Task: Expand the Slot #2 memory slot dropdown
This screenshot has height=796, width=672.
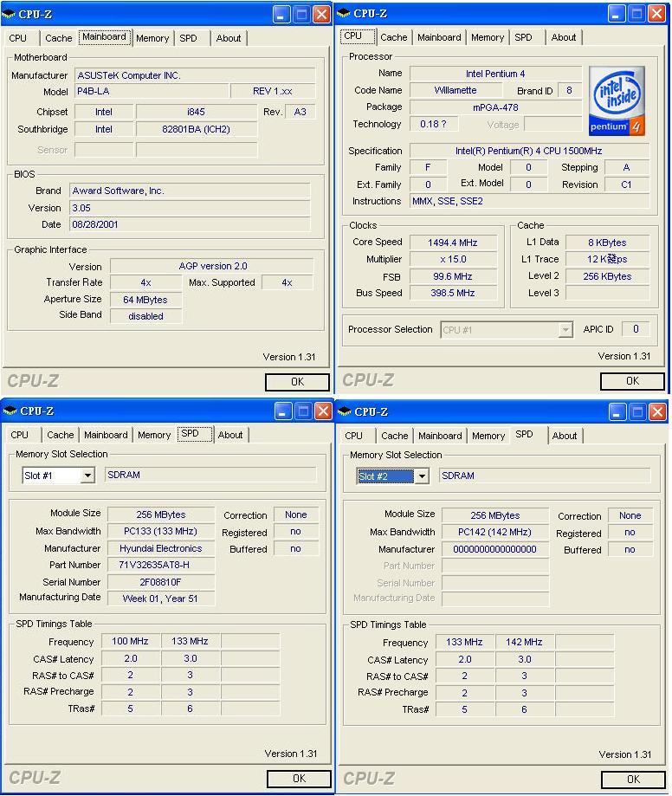Action: [422, 476]
